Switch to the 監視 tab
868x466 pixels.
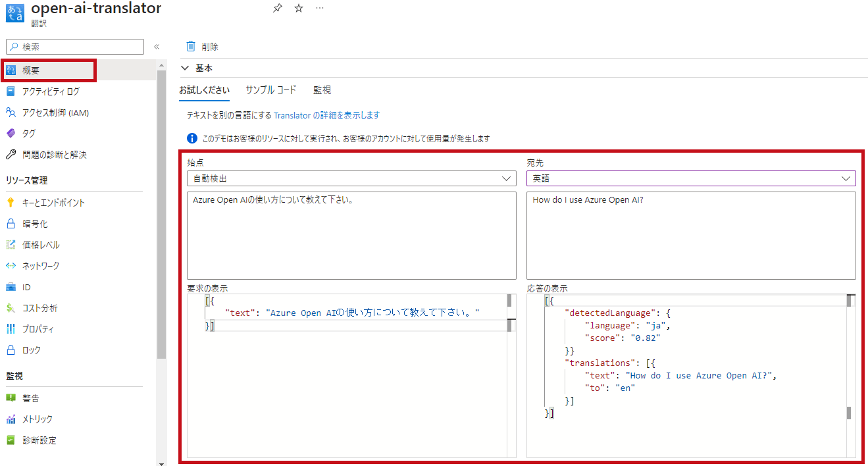322,90
